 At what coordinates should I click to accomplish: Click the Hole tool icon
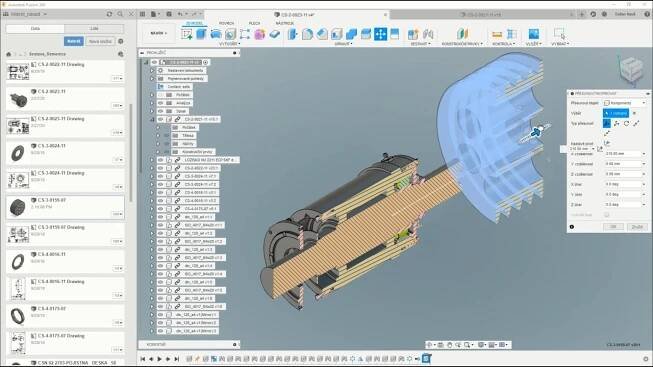tap(230, 34)
